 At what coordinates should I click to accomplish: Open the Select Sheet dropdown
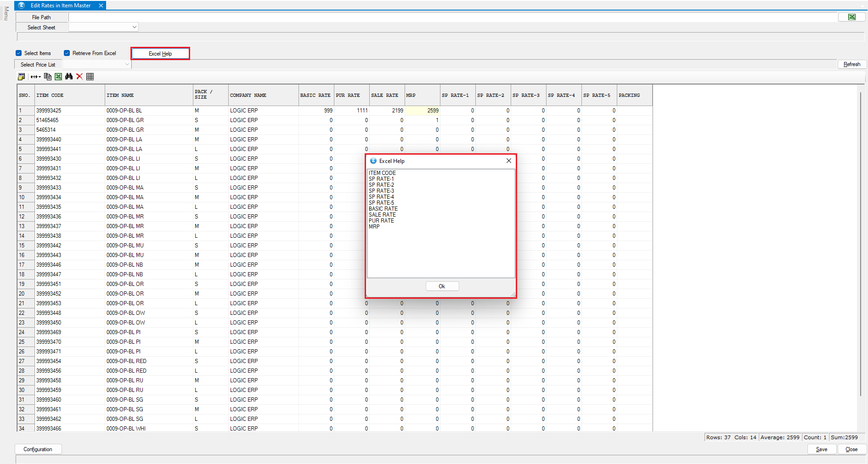pyautogui.click(x=134, y=27)
